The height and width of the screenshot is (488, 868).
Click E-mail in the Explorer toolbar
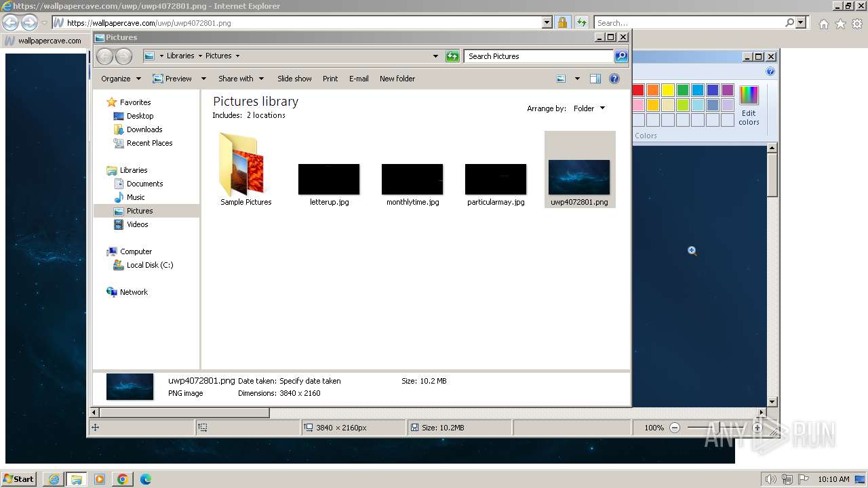[359, 79]
